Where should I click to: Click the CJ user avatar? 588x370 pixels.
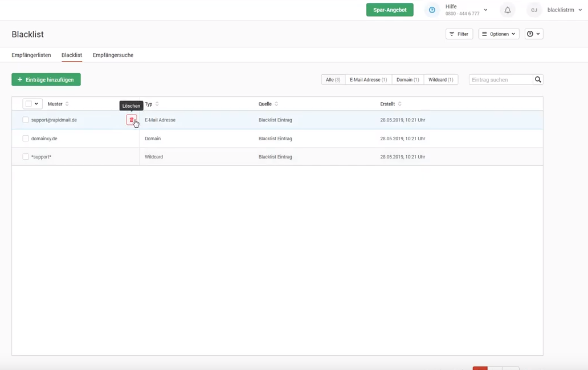[534, 10]
